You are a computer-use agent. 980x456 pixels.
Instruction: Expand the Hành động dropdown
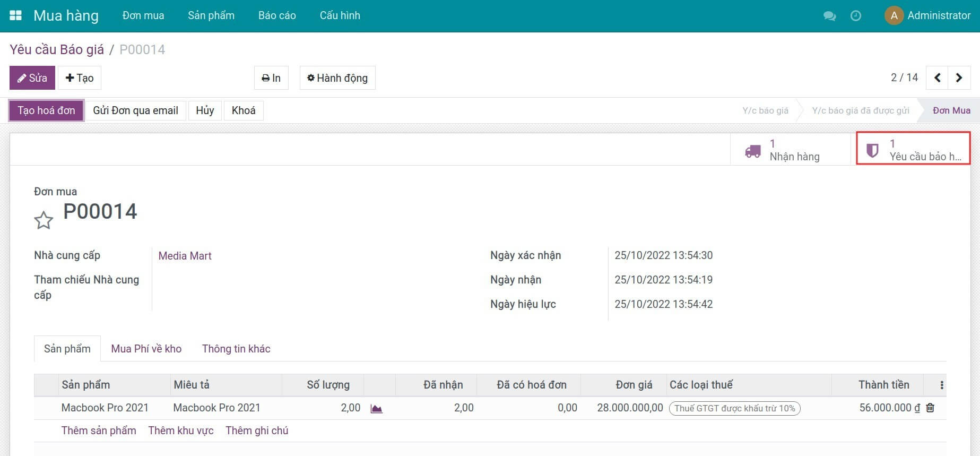click(x=337, y=78)
